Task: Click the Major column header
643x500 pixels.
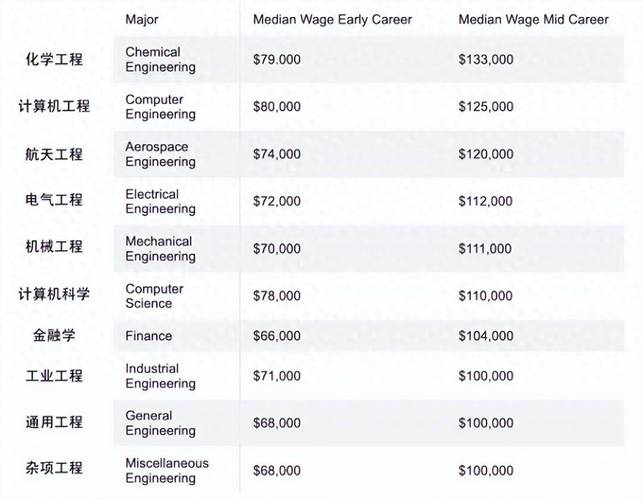Action: [142, 19]
